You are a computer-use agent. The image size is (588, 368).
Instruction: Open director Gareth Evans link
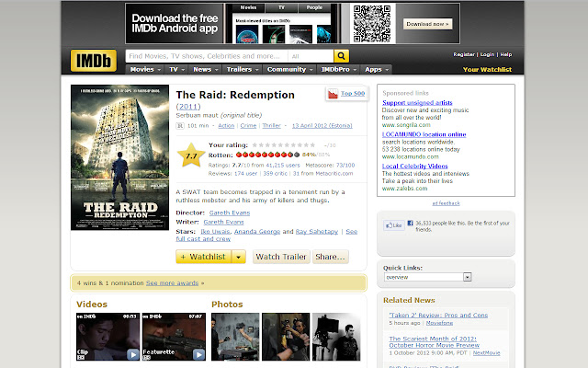coord(230,213)
